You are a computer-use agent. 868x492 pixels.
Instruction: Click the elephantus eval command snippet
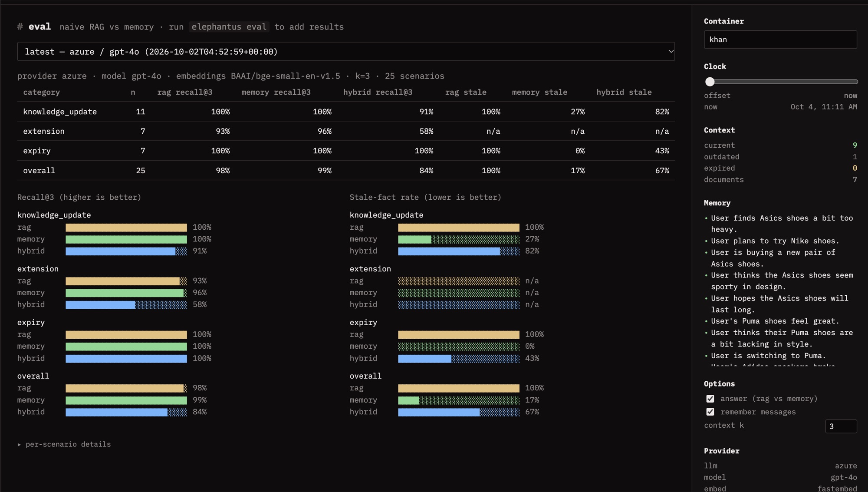[229, 27]
